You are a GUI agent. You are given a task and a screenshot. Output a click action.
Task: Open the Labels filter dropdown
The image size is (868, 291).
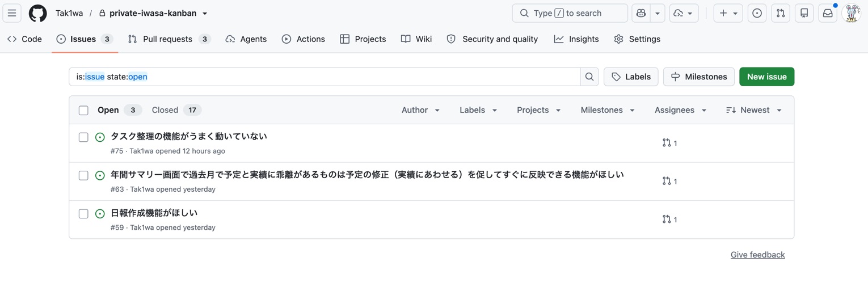pyautogui.click(x=478, y=110)
